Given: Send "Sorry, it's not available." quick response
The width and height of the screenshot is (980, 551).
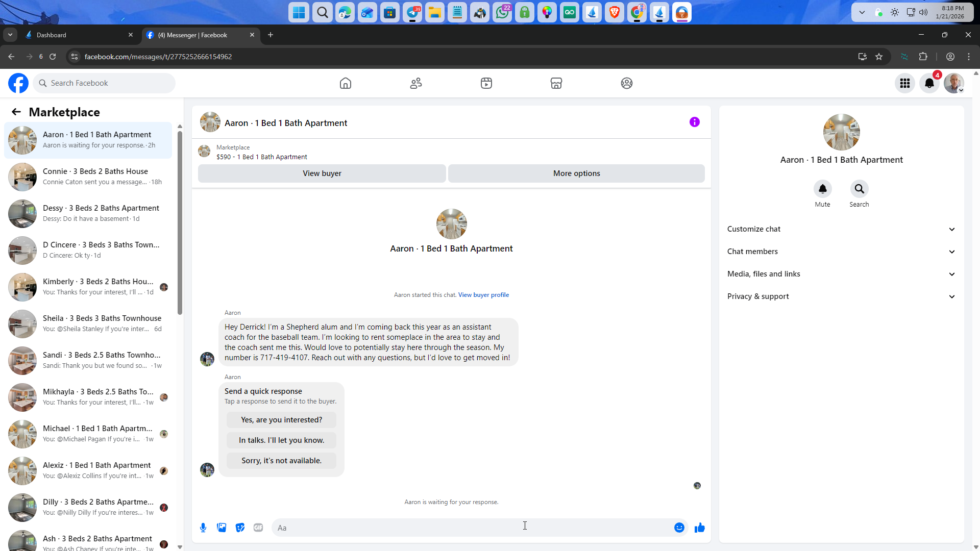Looking at the screenshot, I should (281, 461).
